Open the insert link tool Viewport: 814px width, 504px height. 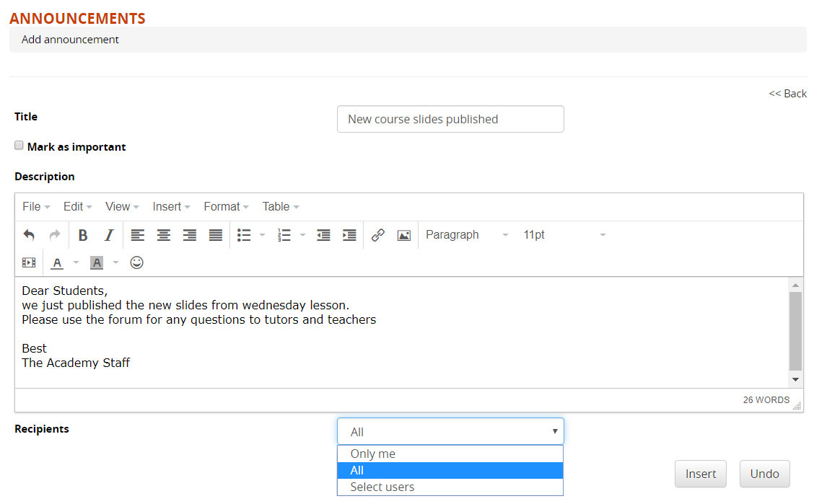tap(377, 235)
